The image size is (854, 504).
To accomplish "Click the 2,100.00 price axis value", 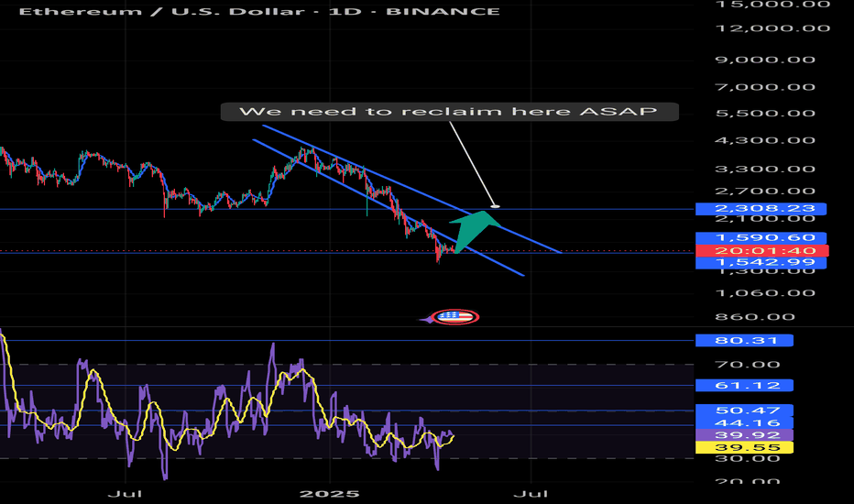I will pyautogui.click(x=765, y=219).
